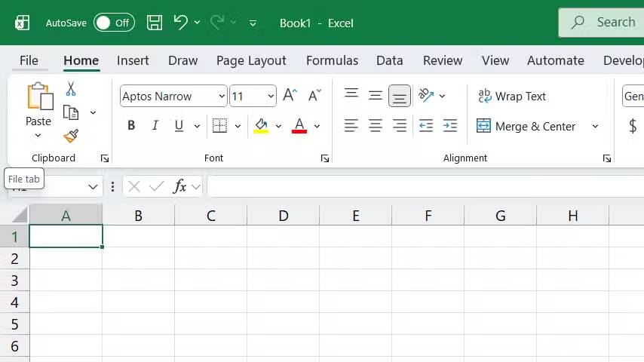Click the Increase Font Size icon
The height and width of the screenshot is (362, 644).
tap(290, 95)
